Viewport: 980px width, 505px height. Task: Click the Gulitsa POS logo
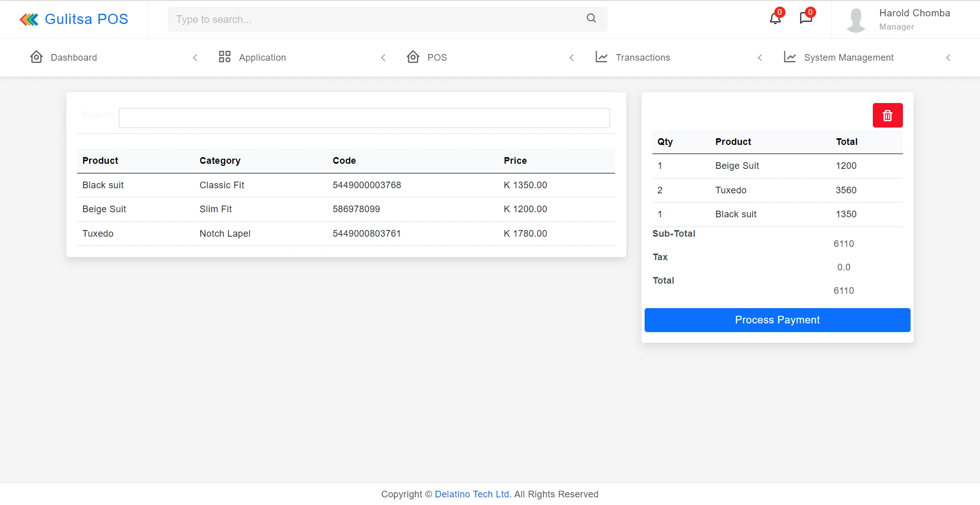(x=74, y=19)
